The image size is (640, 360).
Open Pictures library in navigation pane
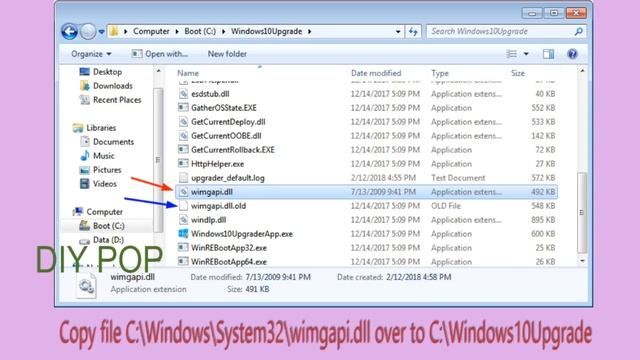coord(100,170)
